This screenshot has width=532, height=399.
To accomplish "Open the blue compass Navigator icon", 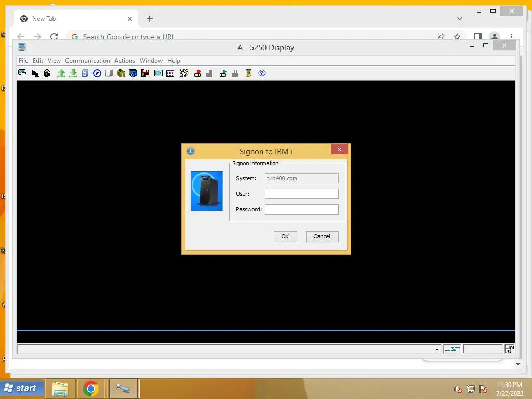I will (97, 73).
